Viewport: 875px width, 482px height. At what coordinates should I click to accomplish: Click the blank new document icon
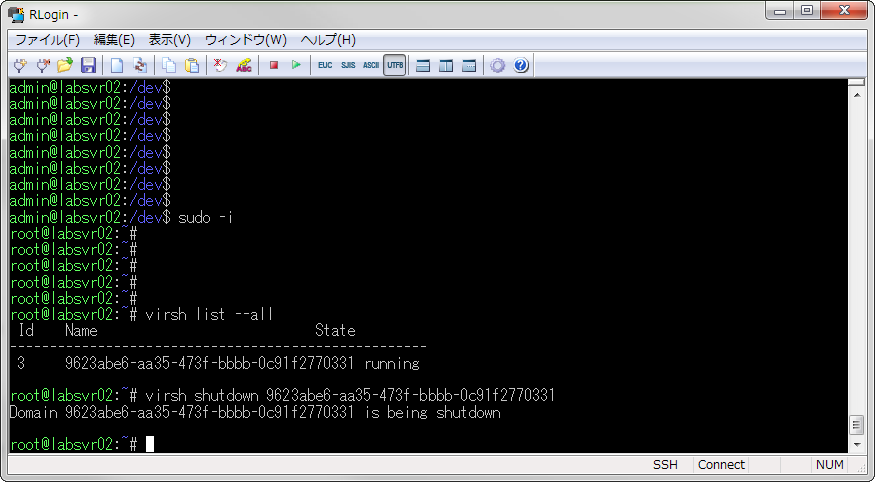click(x=117, y=66)
